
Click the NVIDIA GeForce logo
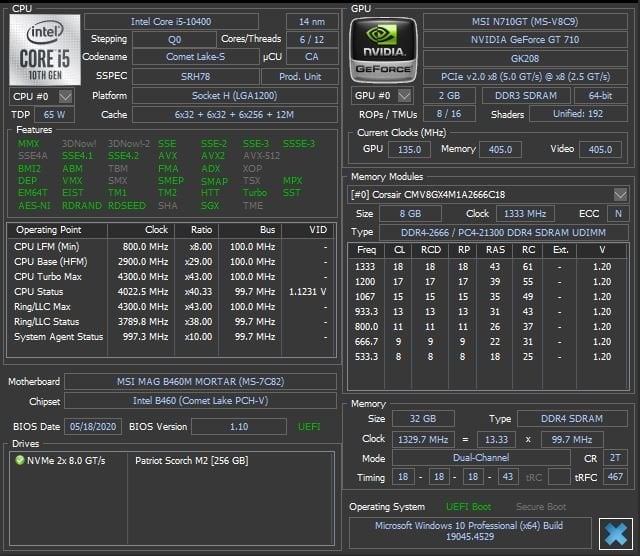click(x=383, y=51)
